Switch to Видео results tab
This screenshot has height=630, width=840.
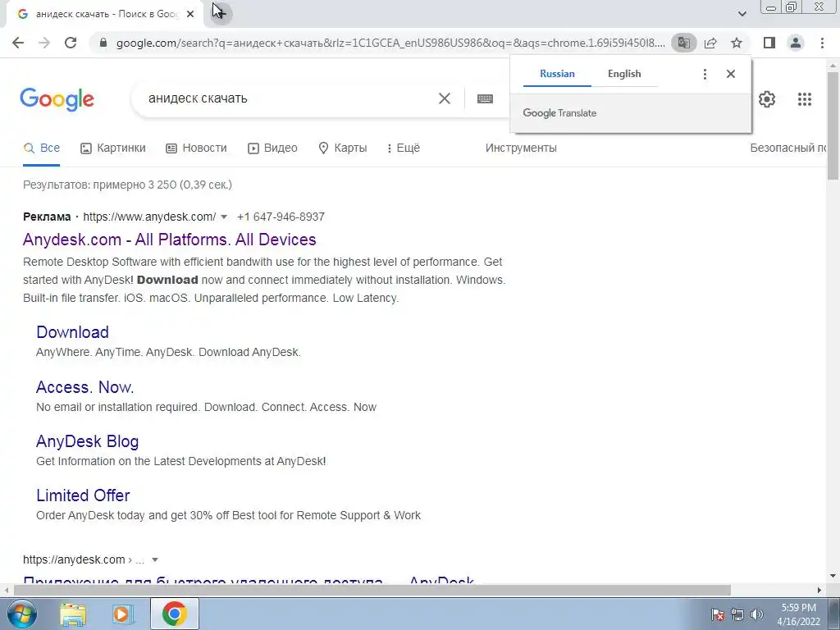[272, 148]
